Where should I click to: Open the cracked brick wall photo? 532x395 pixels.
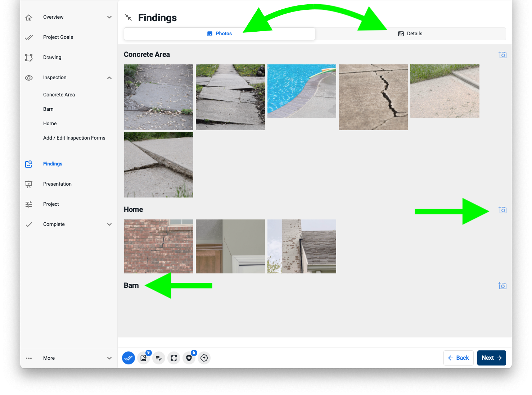(159, 246)
